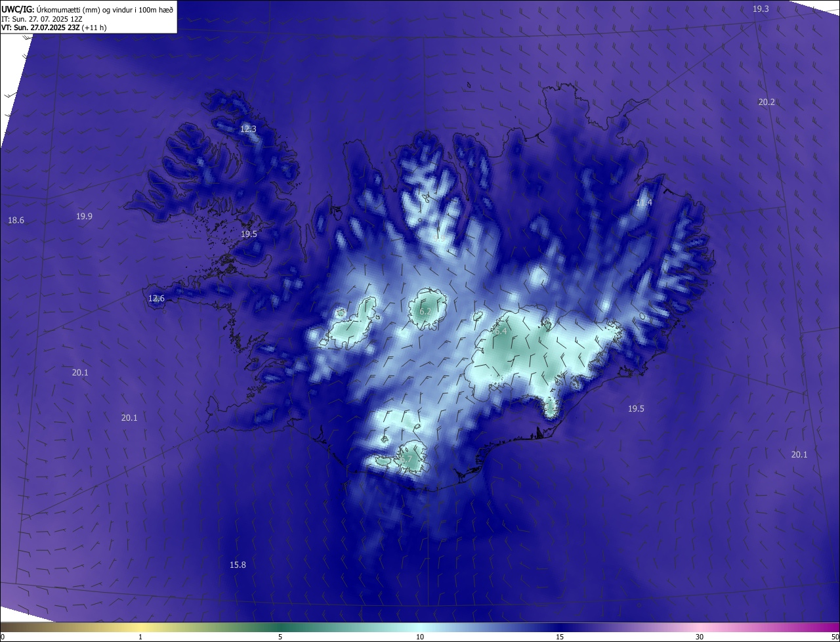
Task: Click the 12.6 value label
Action: point(156,298)
